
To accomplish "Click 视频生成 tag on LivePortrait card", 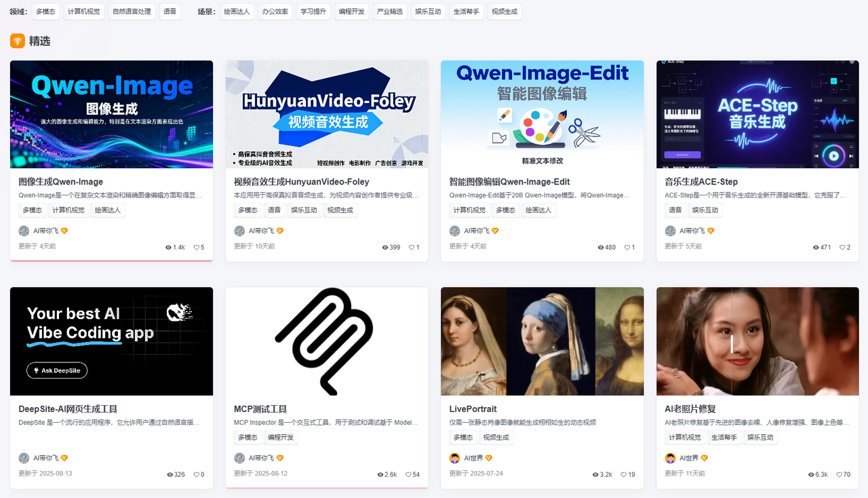I will (496, 438).
